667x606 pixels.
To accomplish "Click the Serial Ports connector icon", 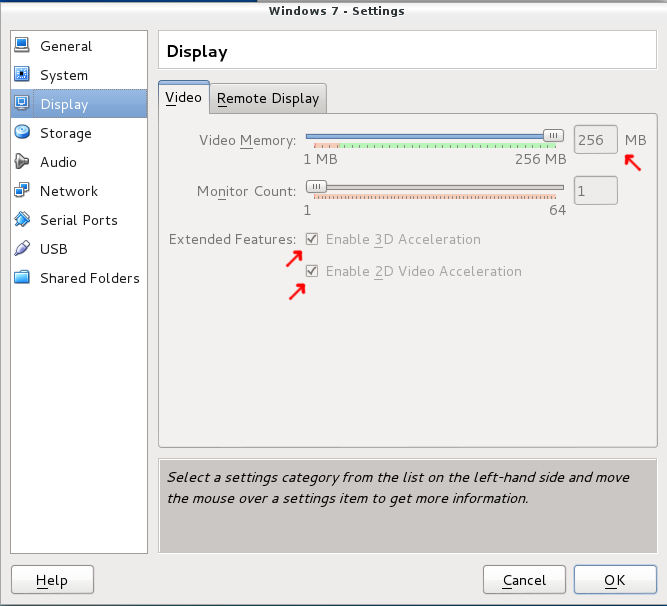I will 22,219.
